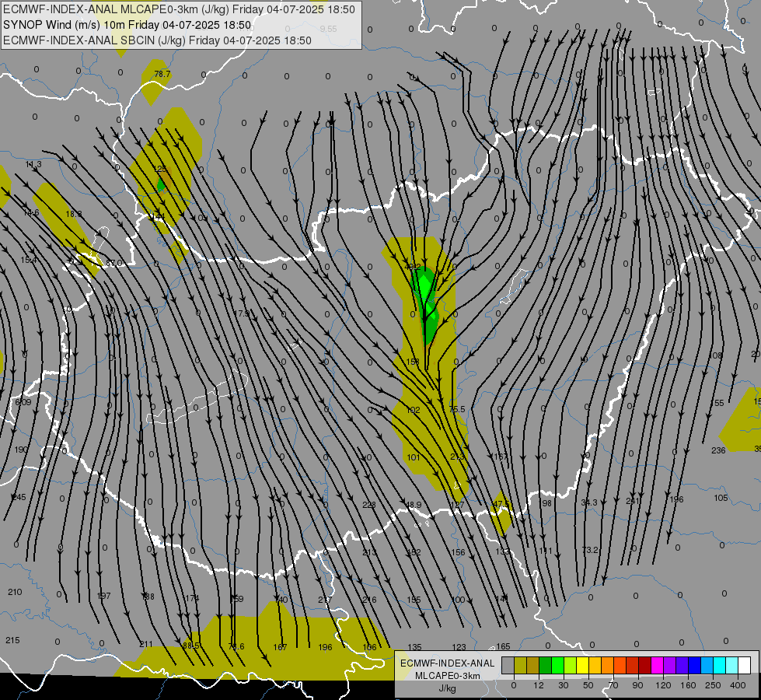Pick the dark red legend swatch
The width and height of the screenshot is (761, 700).
(x=644, y=666)
